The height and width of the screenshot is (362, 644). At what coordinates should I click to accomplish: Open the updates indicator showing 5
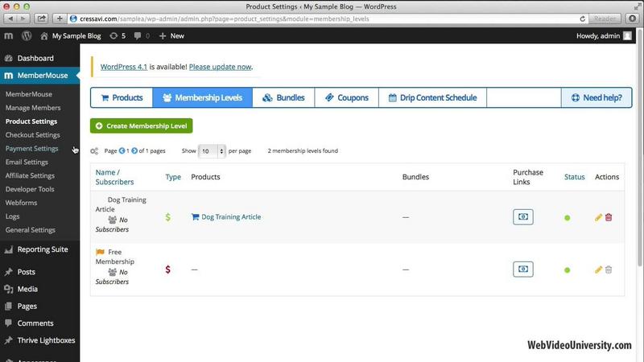[x=118, y=36]
